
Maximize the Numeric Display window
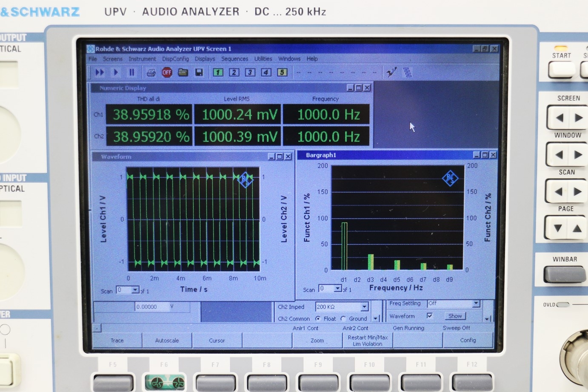click(359, 88)
